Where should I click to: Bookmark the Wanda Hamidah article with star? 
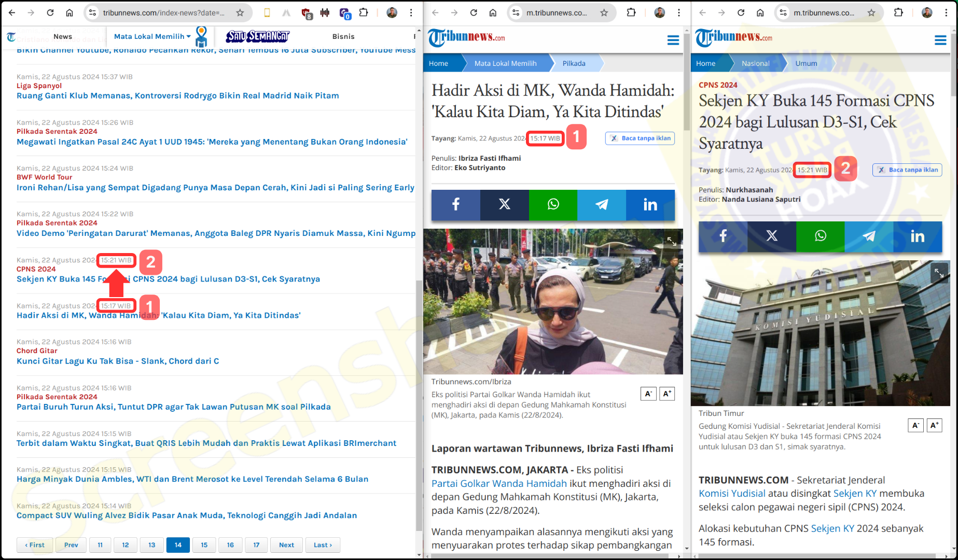coord(604,12)
